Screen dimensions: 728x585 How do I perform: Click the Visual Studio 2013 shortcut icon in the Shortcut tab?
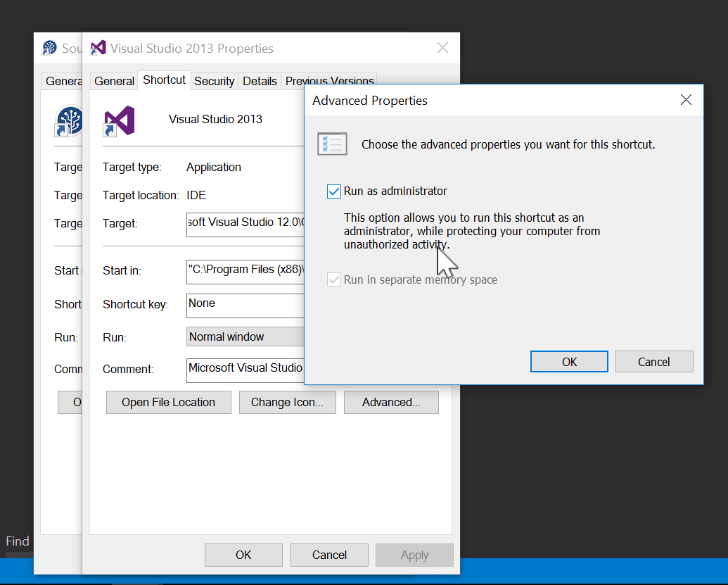click(119, 121)
